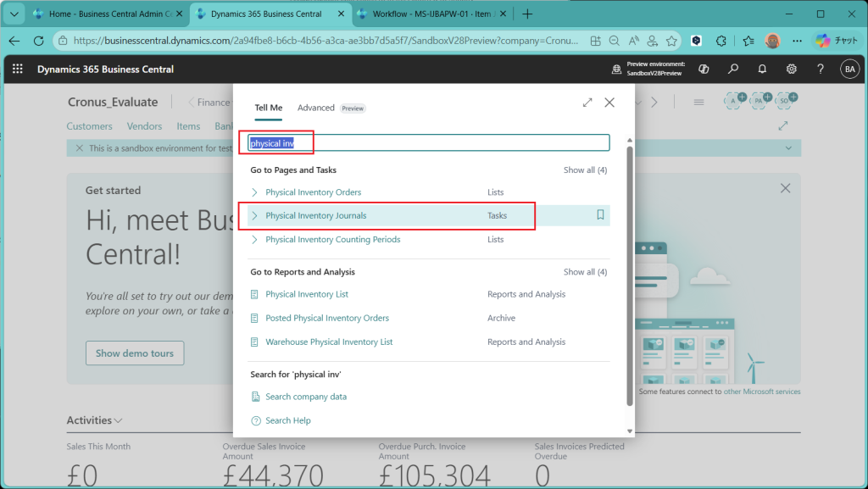Screen dimensions: 868x489
Task: Open the Help question mark icon
Action: coord(820,69)
